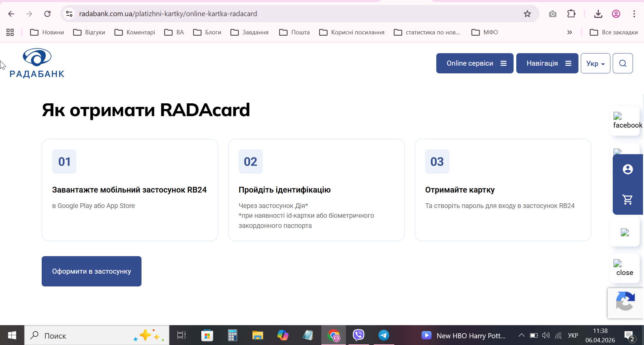This screenshot has height=345, width=644.
Task: Click the Пройдіть ідентифікацію heading
Action: click(285, 190)
